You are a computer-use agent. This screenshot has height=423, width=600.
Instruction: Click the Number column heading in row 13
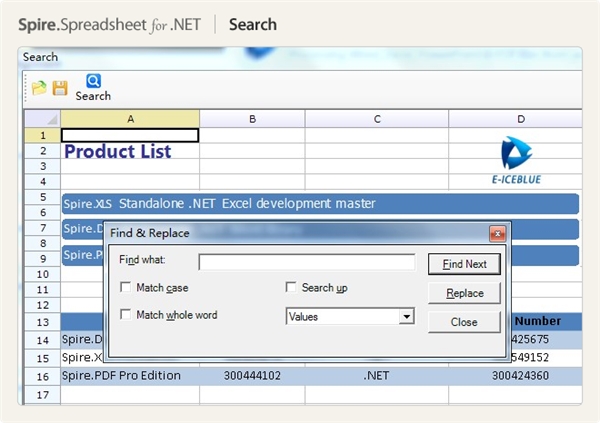pos(538,321)
